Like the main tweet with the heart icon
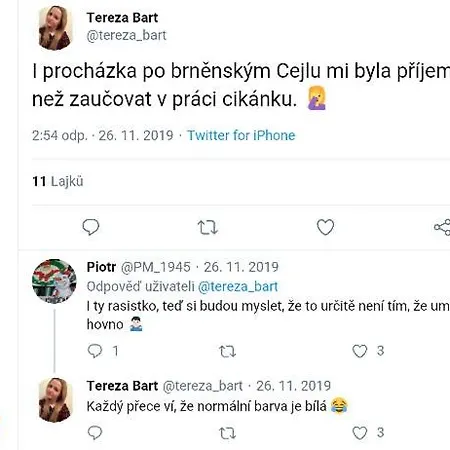Image resolution: width=450 pixels, height=450 pixels. [x=325, y=227]
